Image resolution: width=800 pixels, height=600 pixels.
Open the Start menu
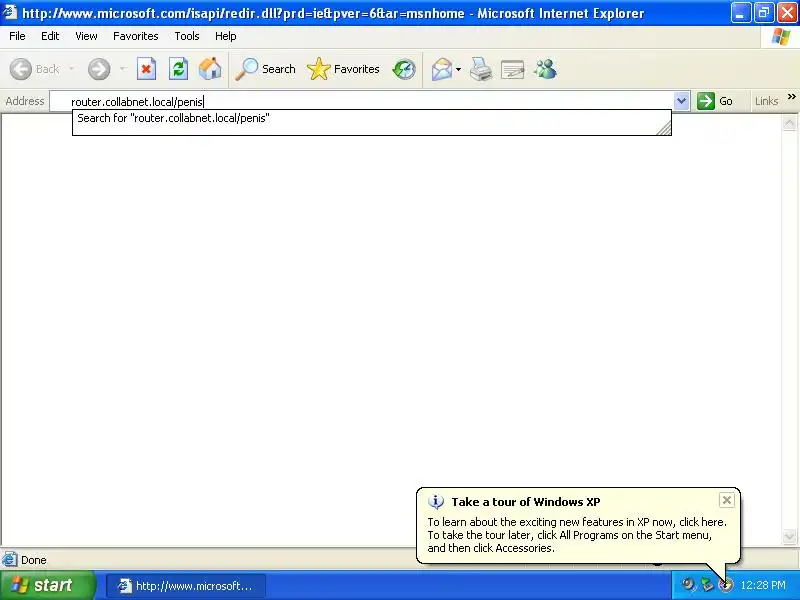48,585
